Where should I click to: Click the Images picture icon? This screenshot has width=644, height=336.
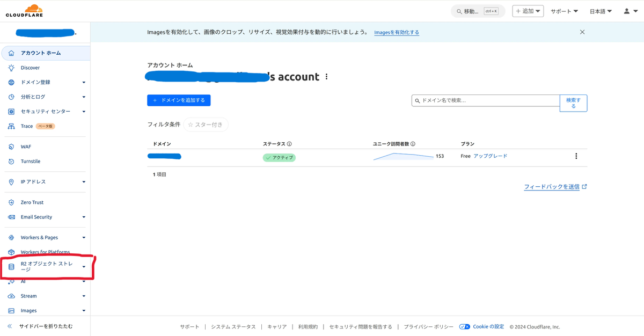[x=11, y=311]
